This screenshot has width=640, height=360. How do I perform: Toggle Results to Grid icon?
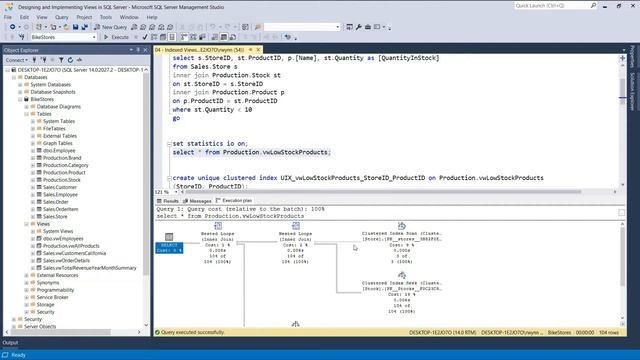tap(224, 37)
